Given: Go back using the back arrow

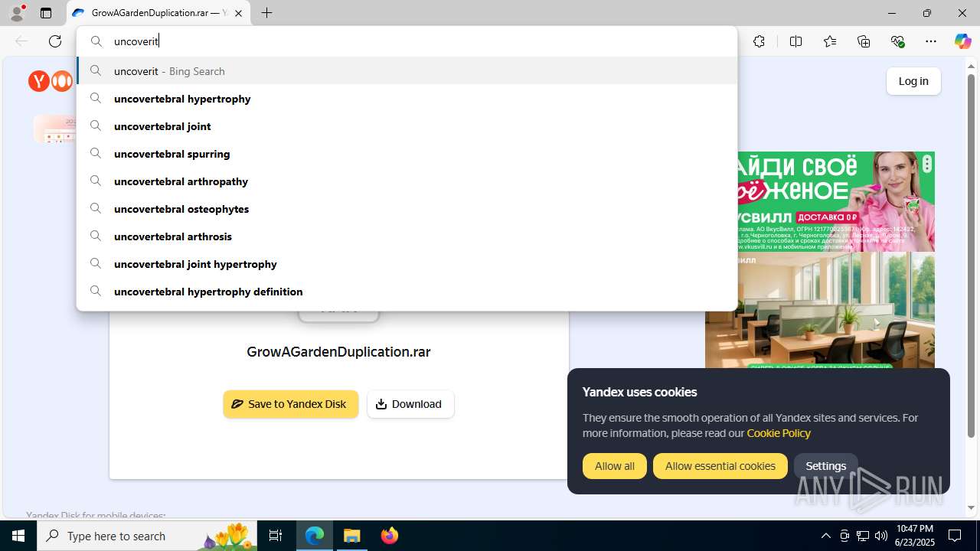Looking at the screenshot, I should coord(21,41).
